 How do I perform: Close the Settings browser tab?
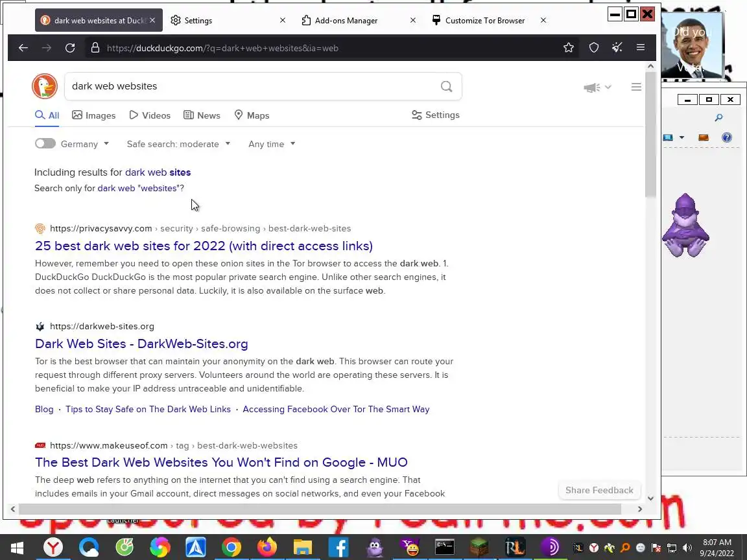[x=283, y=21]
